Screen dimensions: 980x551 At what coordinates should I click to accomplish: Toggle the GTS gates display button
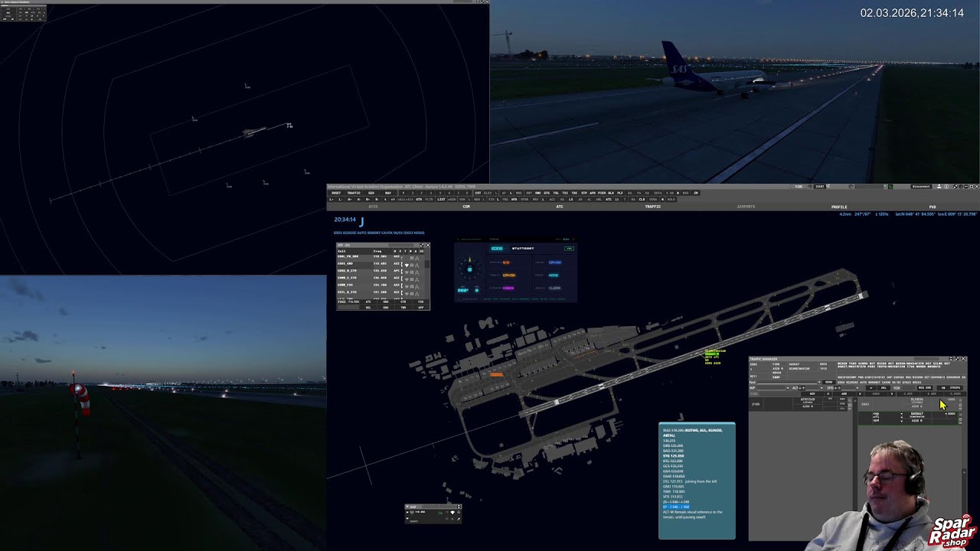click(x=547, y=193)
